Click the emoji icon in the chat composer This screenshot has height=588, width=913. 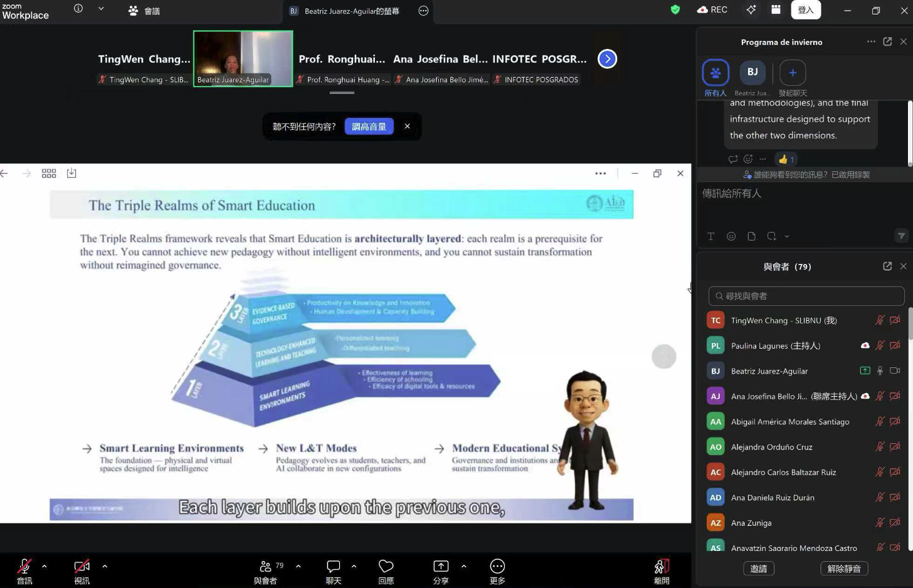[x=731, y=236]
